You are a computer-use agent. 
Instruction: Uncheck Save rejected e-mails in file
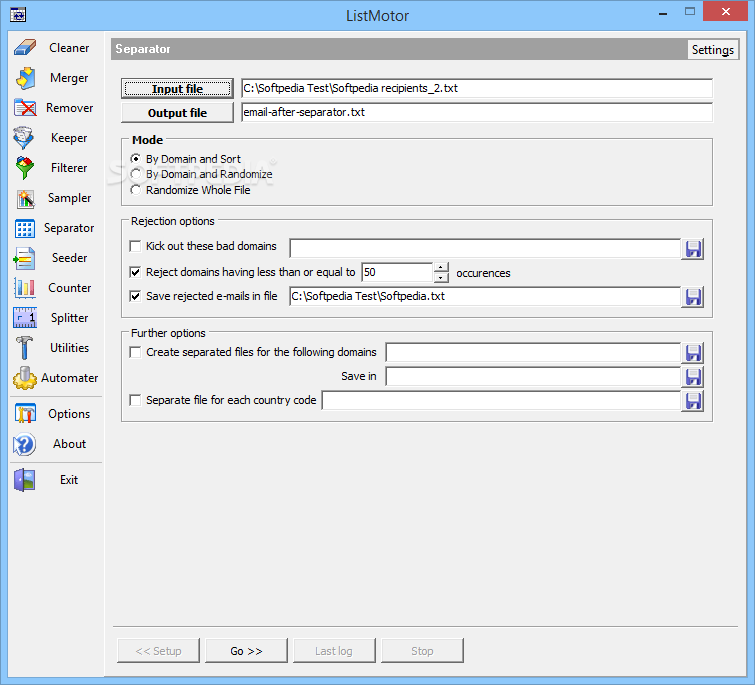coord(136,297)
